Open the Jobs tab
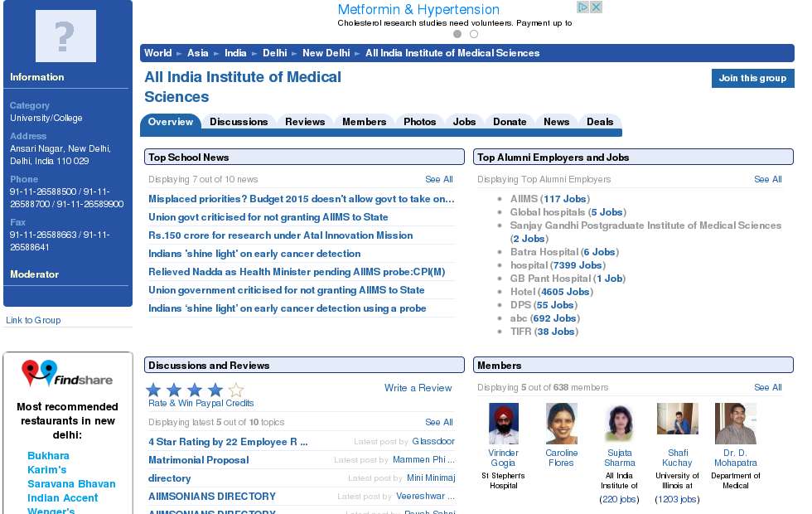Image resolution: width=812 pixels, height=514 pixels. tap(464, 122)
